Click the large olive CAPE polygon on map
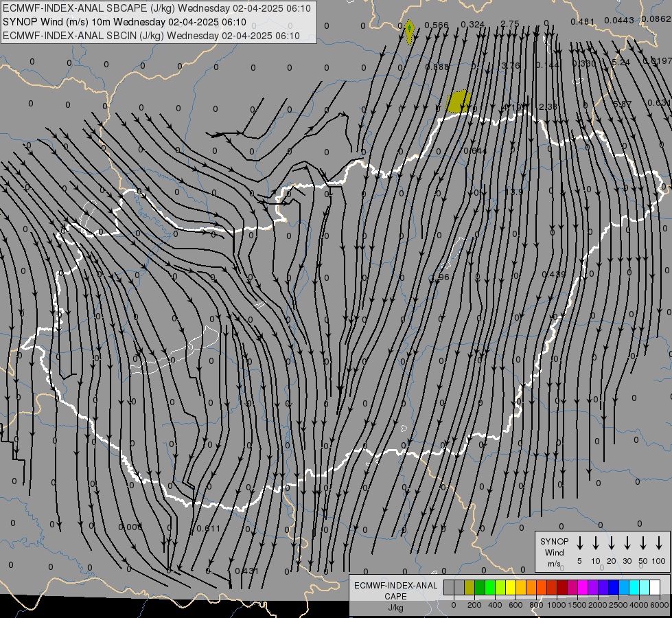This screenshot has height=618, width=672. point(458,102)
